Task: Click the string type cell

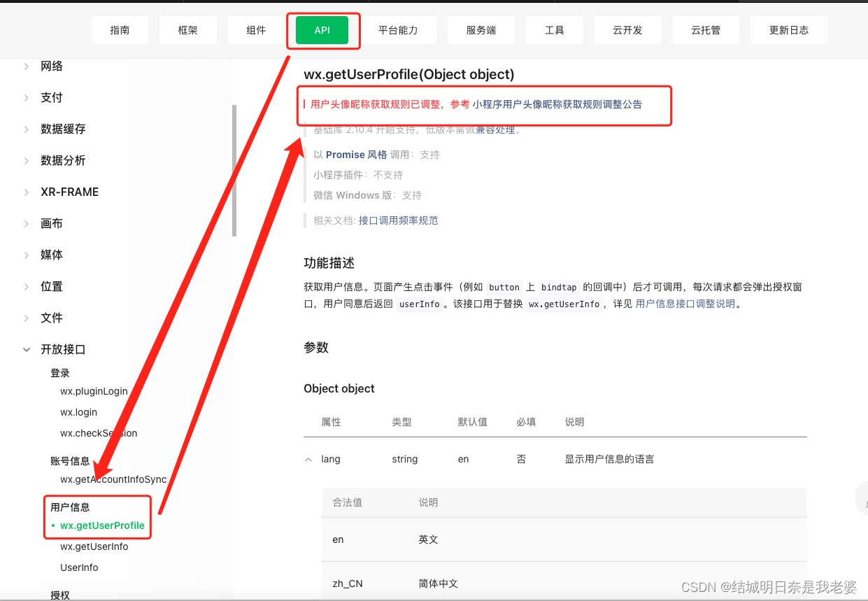Action: click(405, 460)
